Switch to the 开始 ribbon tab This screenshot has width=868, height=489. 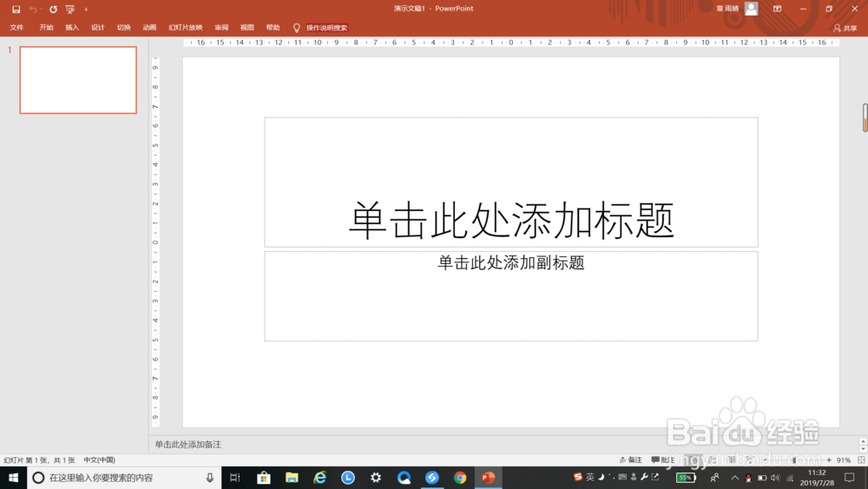point(47,28)
